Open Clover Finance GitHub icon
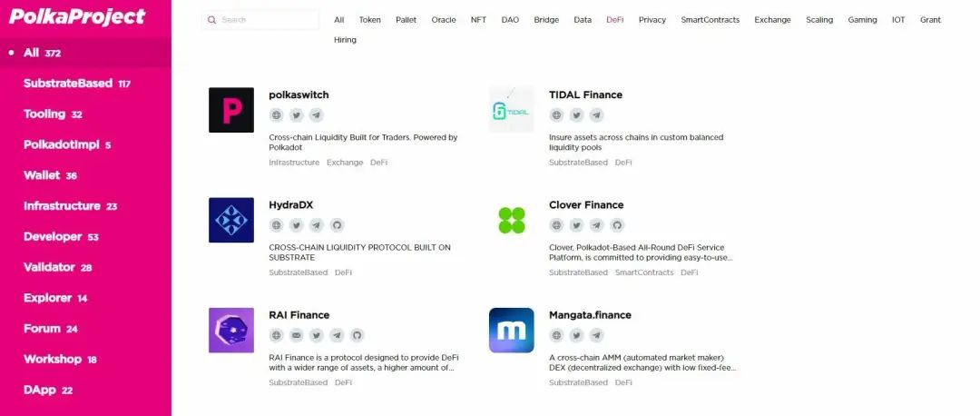 click(x=617, y=225)
